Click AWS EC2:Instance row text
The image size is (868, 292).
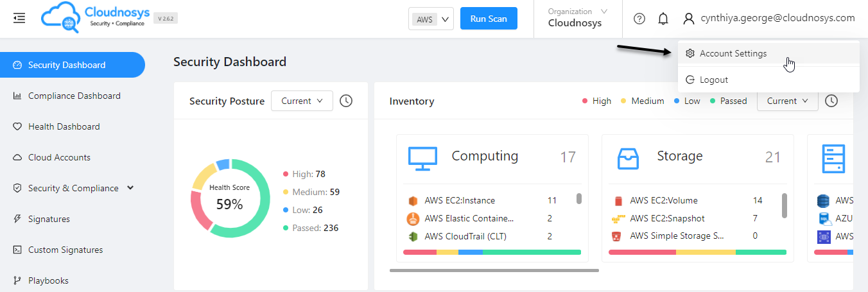460,201
